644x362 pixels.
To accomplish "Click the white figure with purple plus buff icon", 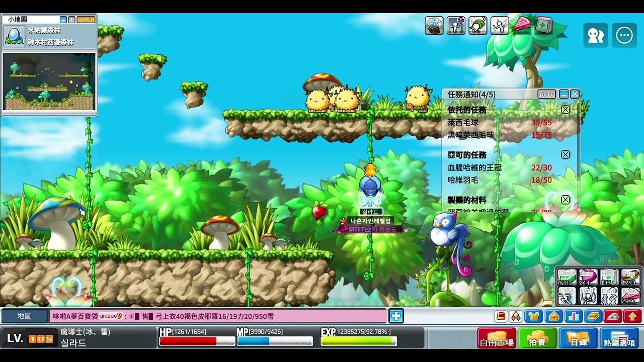I will pos(456,25).
